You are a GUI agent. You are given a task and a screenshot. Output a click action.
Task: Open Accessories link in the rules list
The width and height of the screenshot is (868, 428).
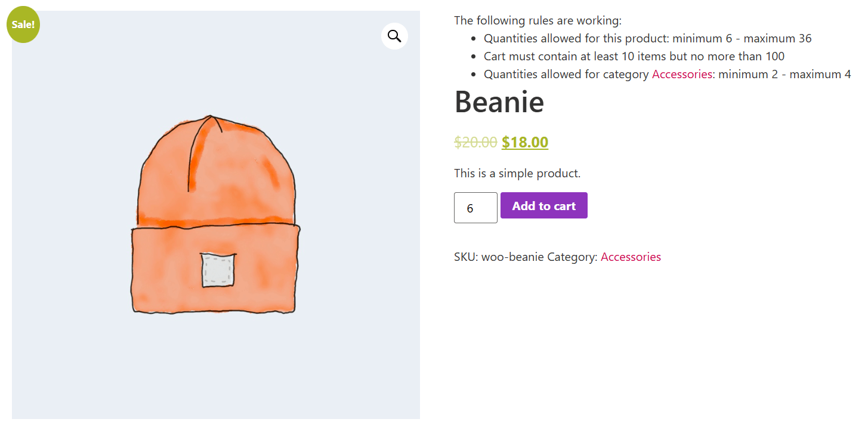pos(681,74)
